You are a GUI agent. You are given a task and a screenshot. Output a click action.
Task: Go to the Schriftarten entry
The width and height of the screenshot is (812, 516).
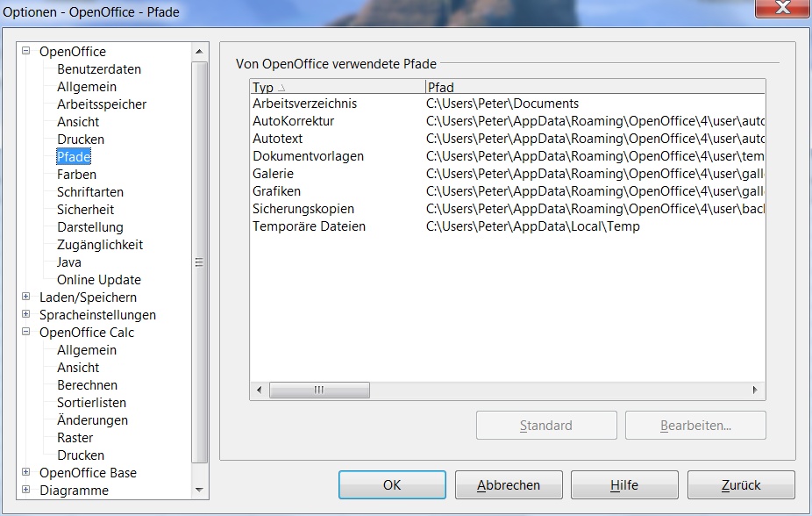90,192
